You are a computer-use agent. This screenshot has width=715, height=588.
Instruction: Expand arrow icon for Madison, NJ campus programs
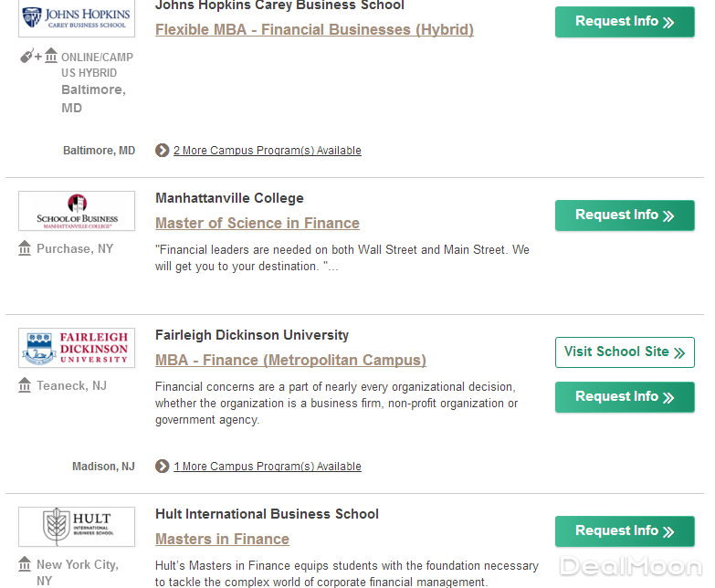(163, 467)
